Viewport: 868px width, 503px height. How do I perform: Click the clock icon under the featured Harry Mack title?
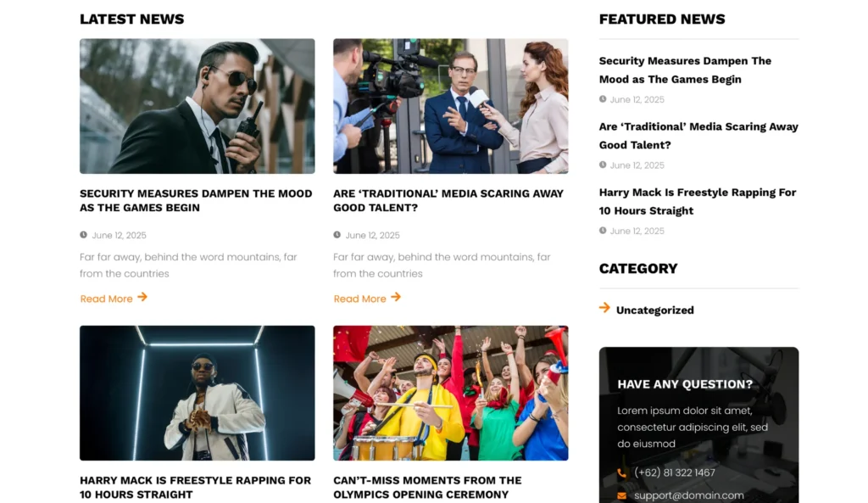click(x=603, y=231)
